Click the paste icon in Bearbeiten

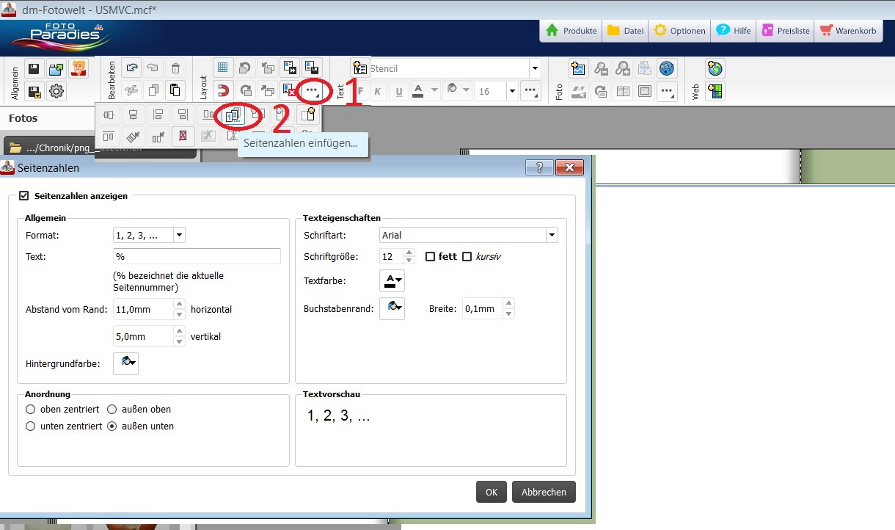175,91
